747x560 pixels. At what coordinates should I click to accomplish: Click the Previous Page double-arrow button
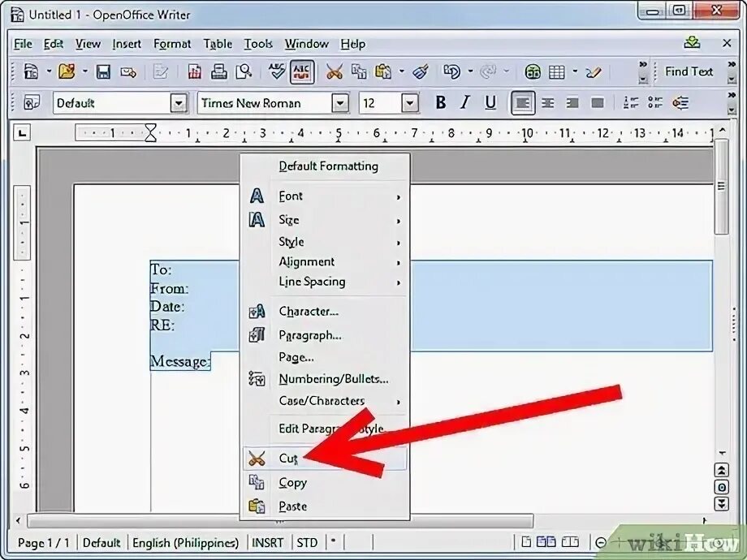point(722,471)
